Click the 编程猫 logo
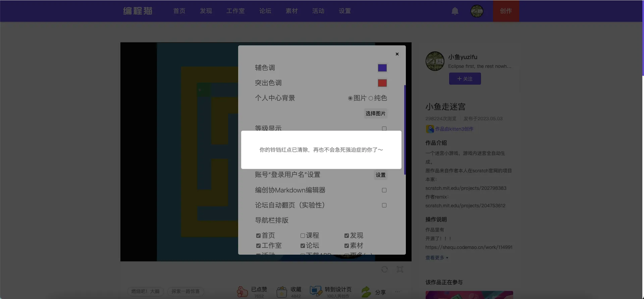This screenshot has width=644, height=299. click(x=138, y=11)
